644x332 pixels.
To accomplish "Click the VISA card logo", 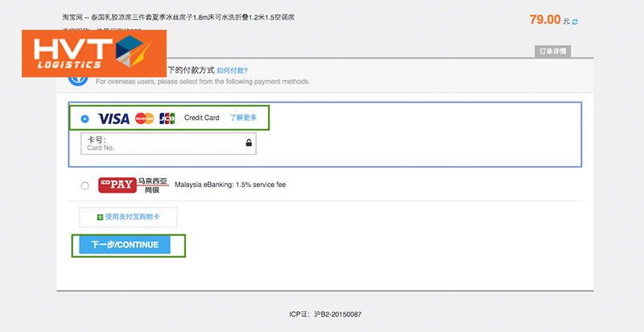I will tap(114, 118).
